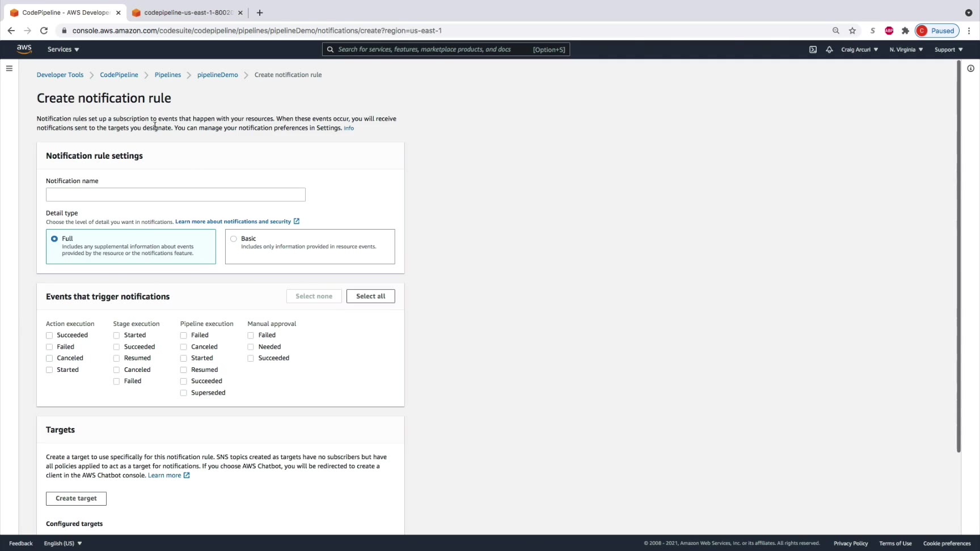Open the info panel icon at right edge
This screenshot has height=551, width=980.
pyautogui.click(x=971, y=69)
